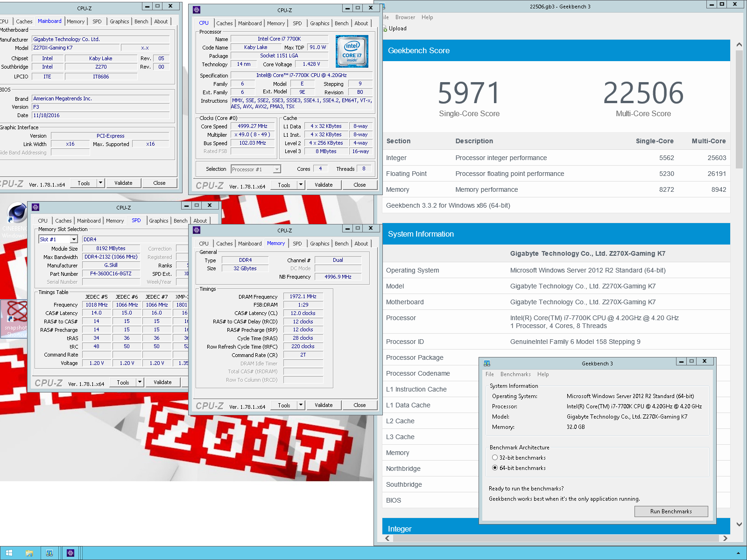Select 32-bit benchmarks option
This screenshot has width=747, height=560.
tap(495, 458)
